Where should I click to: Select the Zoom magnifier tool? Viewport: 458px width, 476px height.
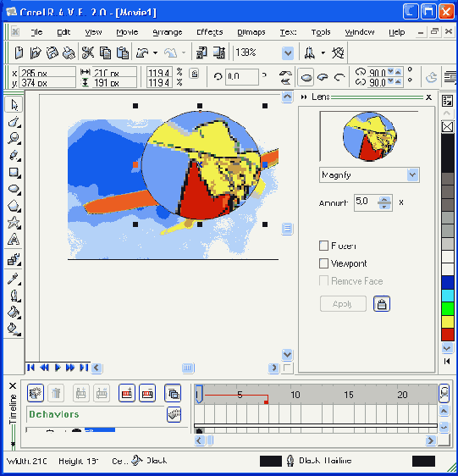(14, 138)
